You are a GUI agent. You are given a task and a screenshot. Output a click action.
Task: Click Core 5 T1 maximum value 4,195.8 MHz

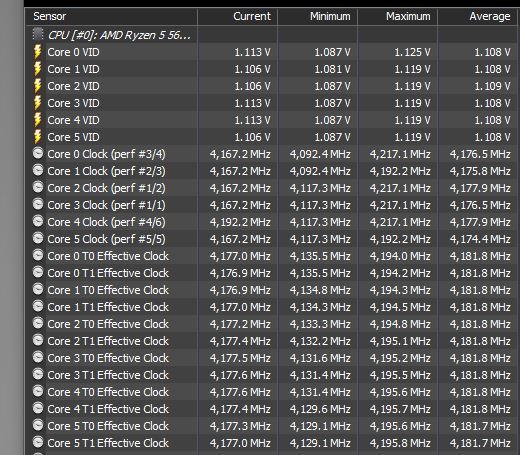400,443
